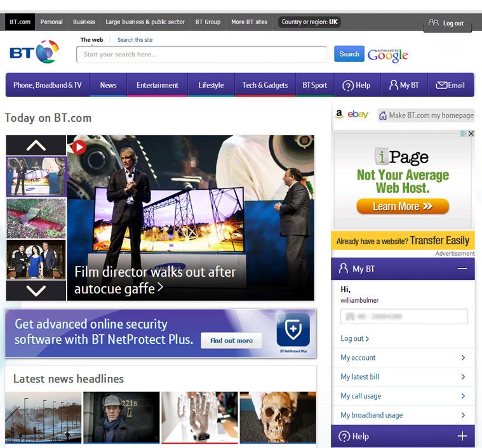Open Email from the navigation bar
Viewport: 482px width, 448px height.
pyautogui.click(x=450, y=85)
